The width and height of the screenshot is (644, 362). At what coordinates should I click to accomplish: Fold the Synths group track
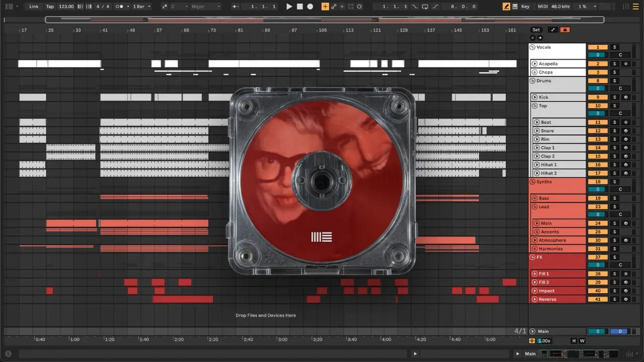532,182
